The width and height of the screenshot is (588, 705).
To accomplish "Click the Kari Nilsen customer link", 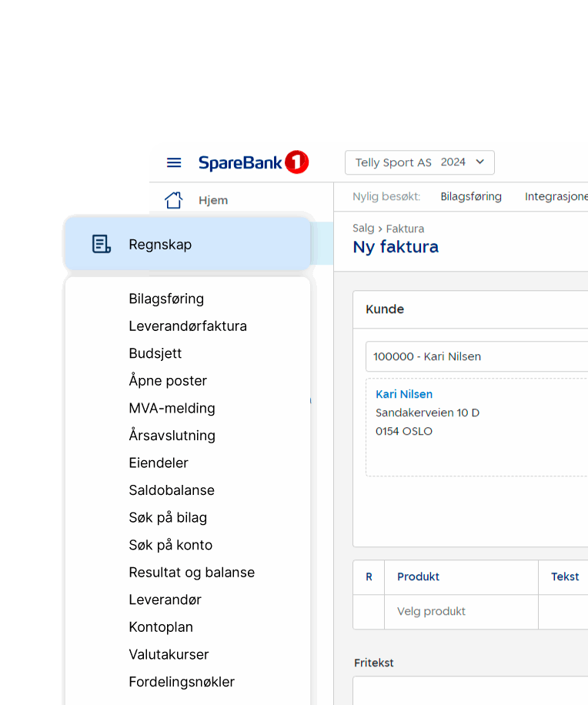I will (x=404, y=394).
